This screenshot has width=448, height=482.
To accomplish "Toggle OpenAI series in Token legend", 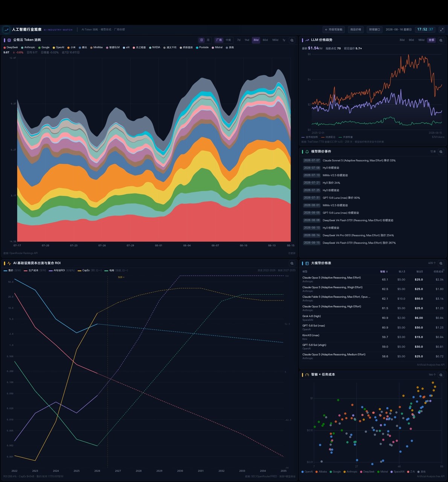I will click(x=58, y=47).
